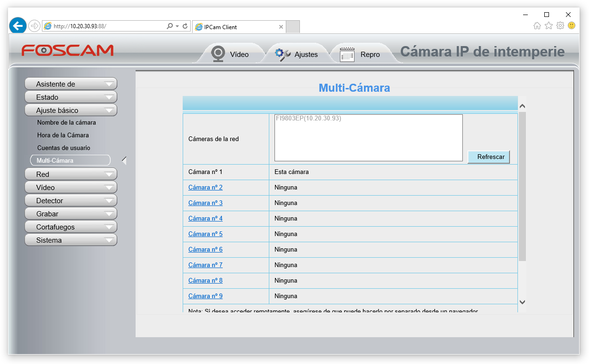Select FI9803EP camera in network cameras list
This screenshot has height=364, width=589.
pos(308,119)
